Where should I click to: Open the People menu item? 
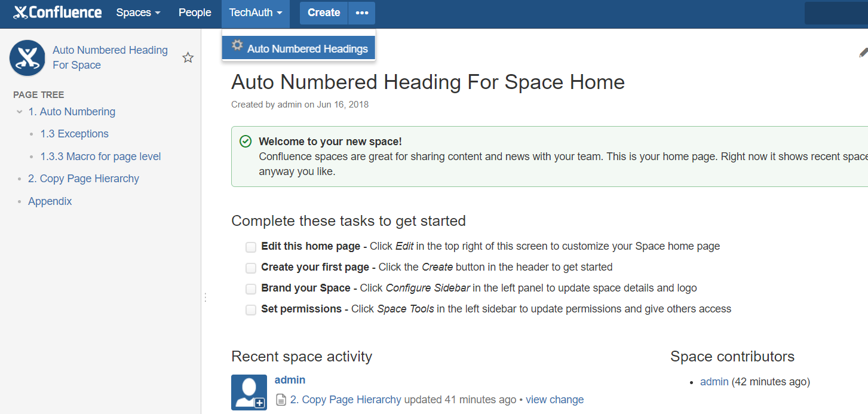pyautogui.click(x=195, y=13)
